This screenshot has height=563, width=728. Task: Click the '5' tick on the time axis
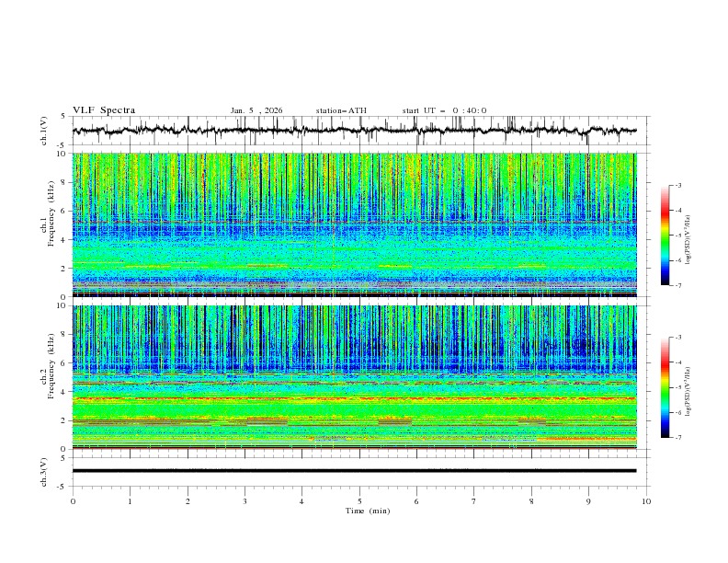tap(359, 501)
